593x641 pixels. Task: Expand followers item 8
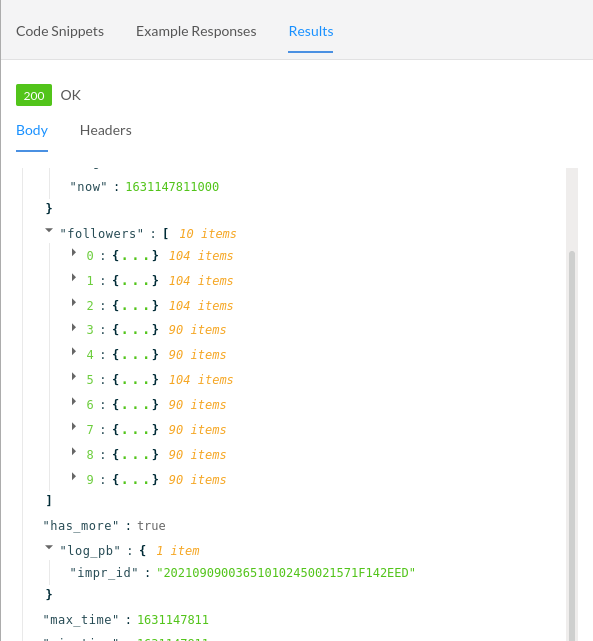click(x=74, y=451)
